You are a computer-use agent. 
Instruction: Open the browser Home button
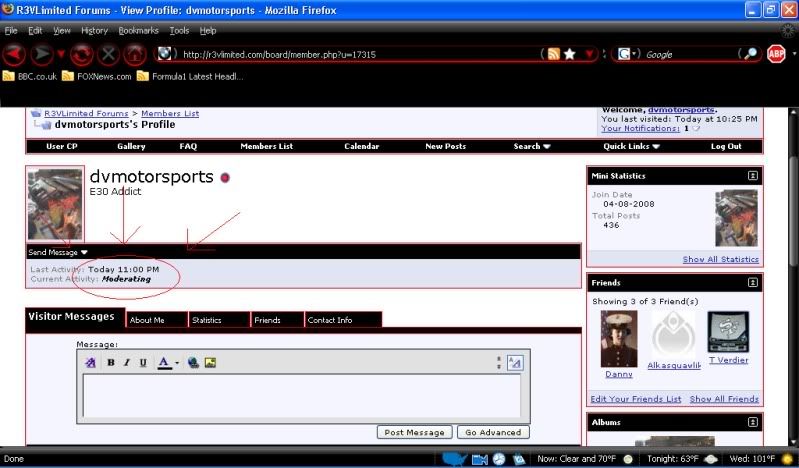coord(135,54)
